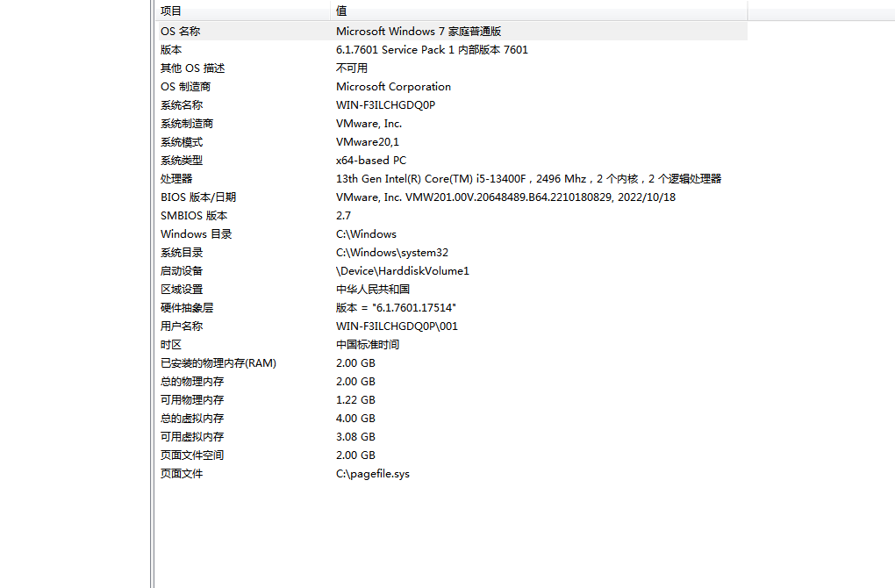
Task: Click value x64-based PC
Action: coord(371,161)
